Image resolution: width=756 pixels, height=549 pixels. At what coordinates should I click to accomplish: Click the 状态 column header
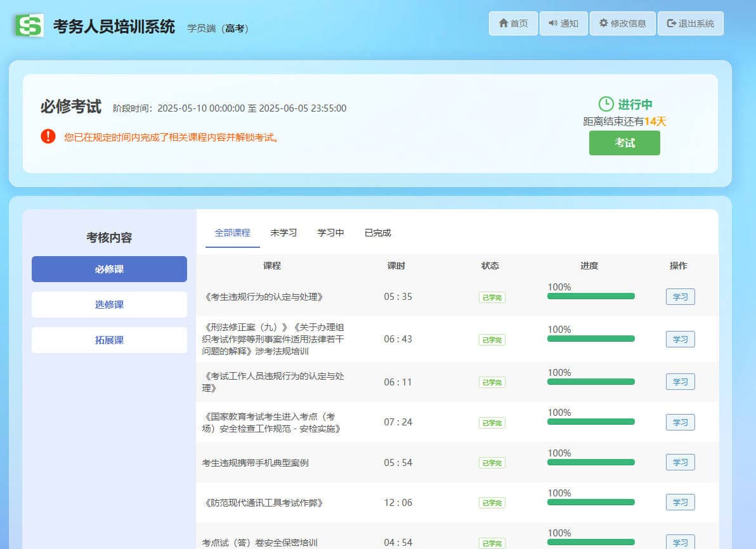click(490, 266)
